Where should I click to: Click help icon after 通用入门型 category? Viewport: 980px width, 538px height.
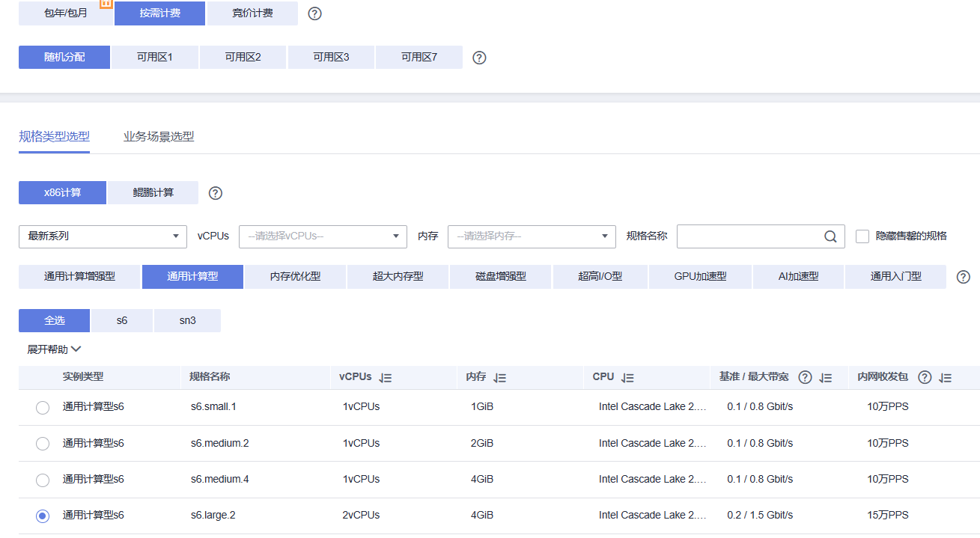pos(964,277)
